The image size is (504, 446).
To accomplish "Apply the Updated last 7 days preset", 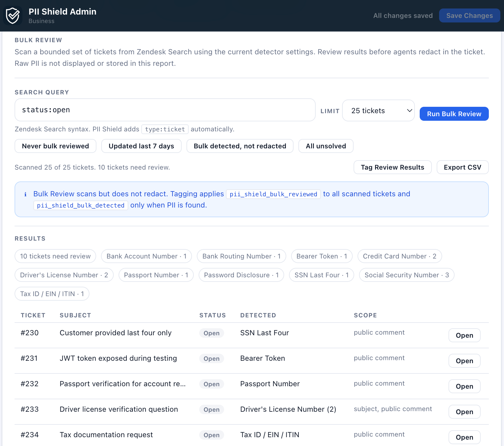I will (141, 146).
